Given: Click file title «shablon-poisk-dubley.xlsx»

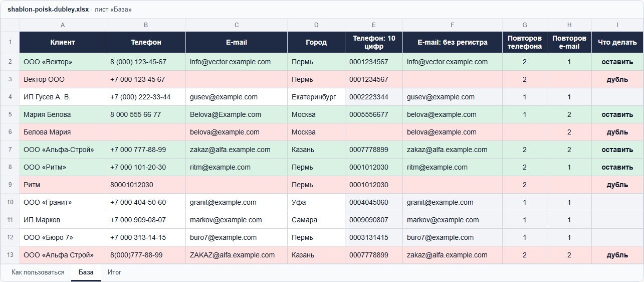Looking at the screenshot, I should click(48, 10).
